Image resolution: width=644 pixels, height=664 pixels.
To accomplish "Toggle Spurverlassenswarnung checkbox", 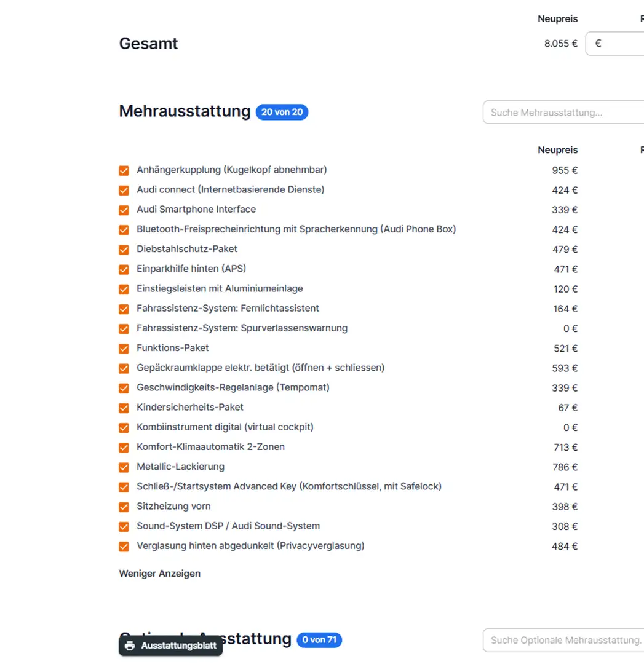I will [124, 328].
